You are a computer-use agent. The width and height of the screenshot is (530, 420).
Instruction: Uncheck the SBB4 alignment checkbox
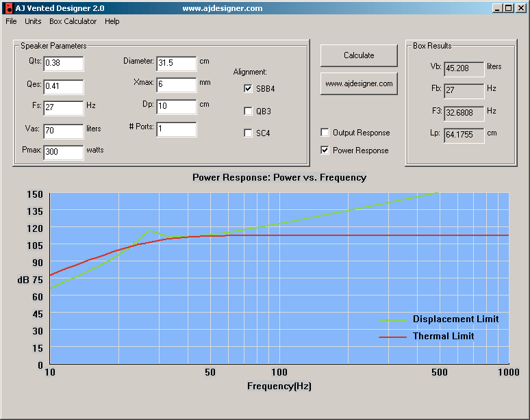248,89
